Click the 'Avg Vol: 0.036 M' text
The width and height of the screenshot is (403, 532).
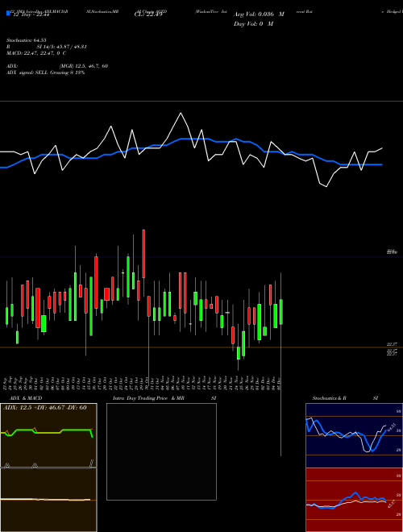tap(259, 15)
